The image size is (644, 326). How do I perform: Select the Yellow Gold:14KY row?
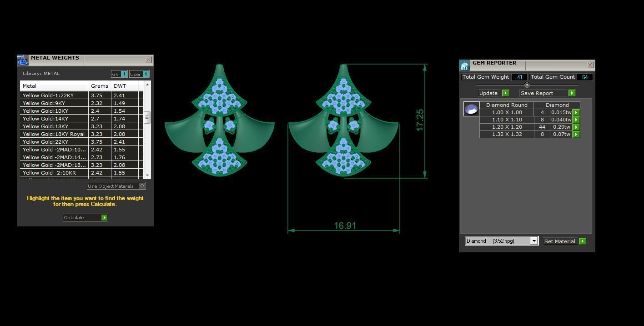coord(81,119)
